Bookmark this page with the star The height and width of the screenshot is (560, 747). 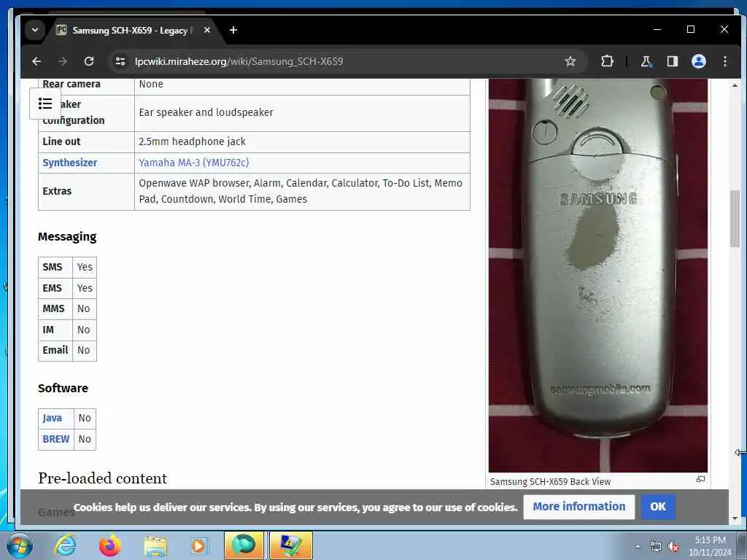coord(570,61)
